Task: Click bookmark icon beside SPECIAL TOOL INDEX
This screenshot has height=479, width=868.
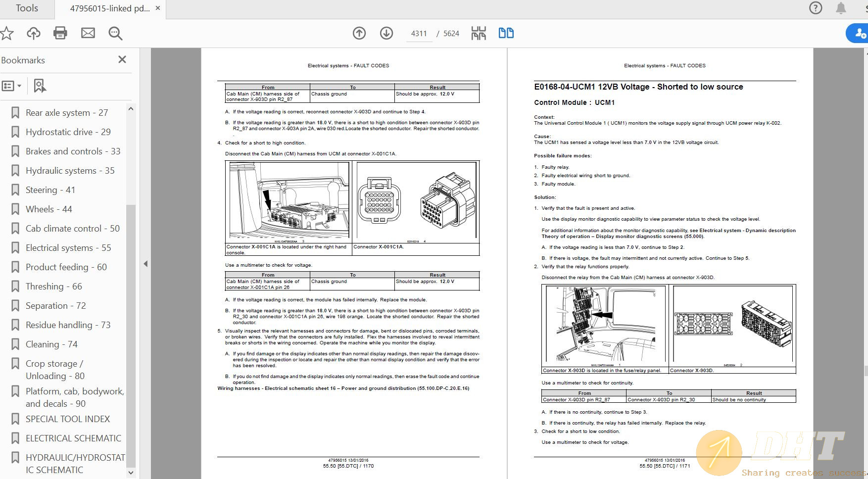Action: pyautogui.click(x=15, y=419)
